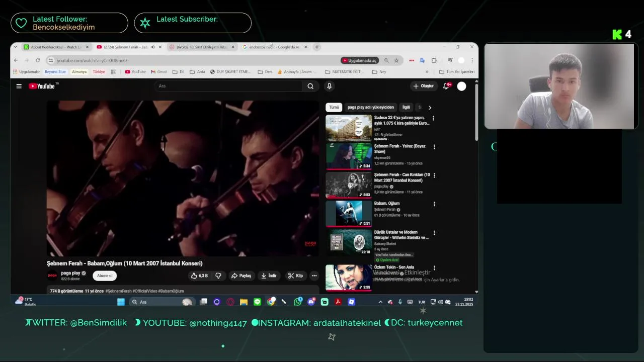Click Uygulamada aç in address bar
644x362 pixels.
[359, 60]
